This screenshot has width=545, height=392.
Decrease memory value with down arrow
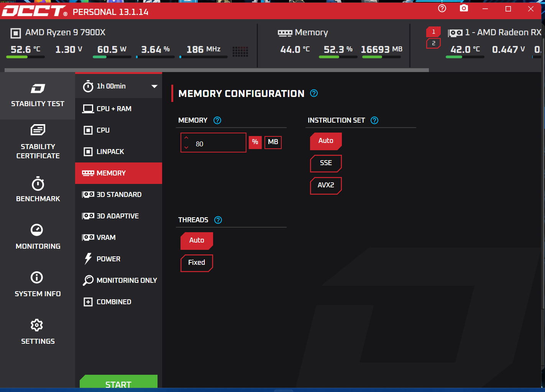pyautogui.click(x=186, y=148)
